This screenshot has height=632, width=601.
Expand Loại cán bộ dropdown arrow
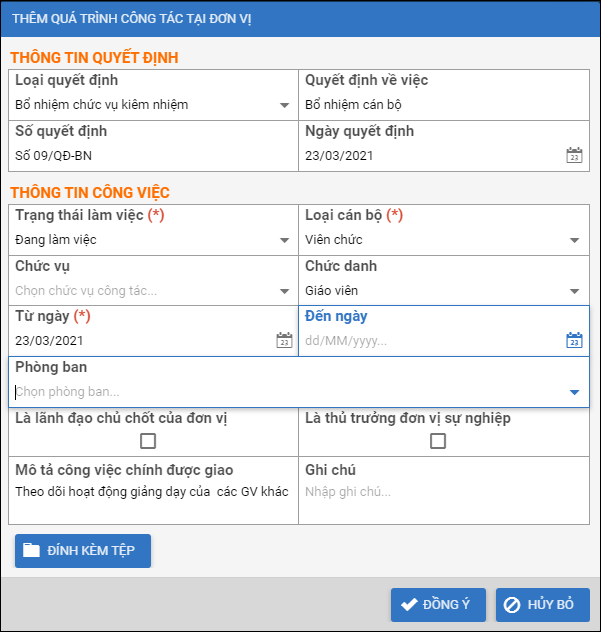[x=574, y=240]
